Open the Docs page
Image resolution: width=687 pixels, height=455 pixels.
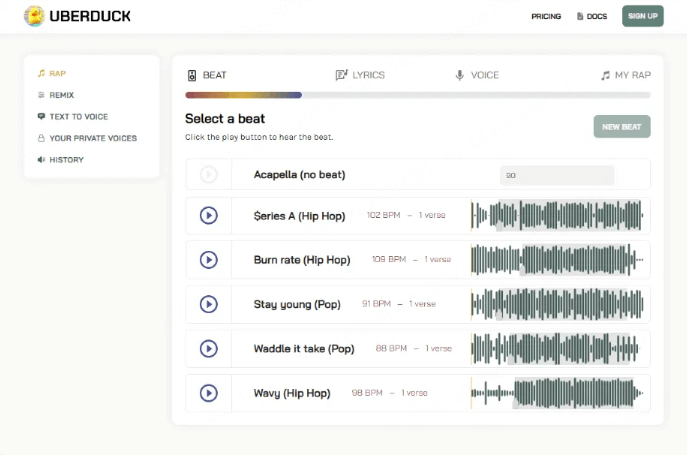[591, 16]
